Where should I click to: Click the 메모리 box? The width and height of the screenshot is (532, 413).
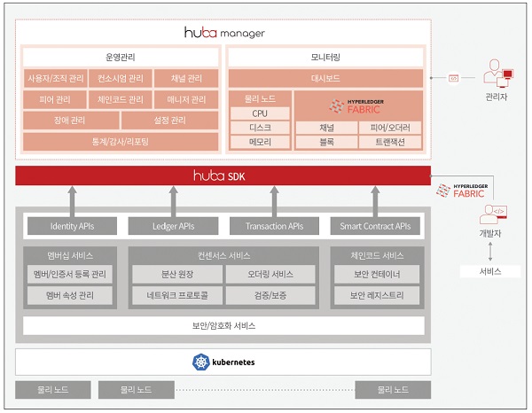260,142
